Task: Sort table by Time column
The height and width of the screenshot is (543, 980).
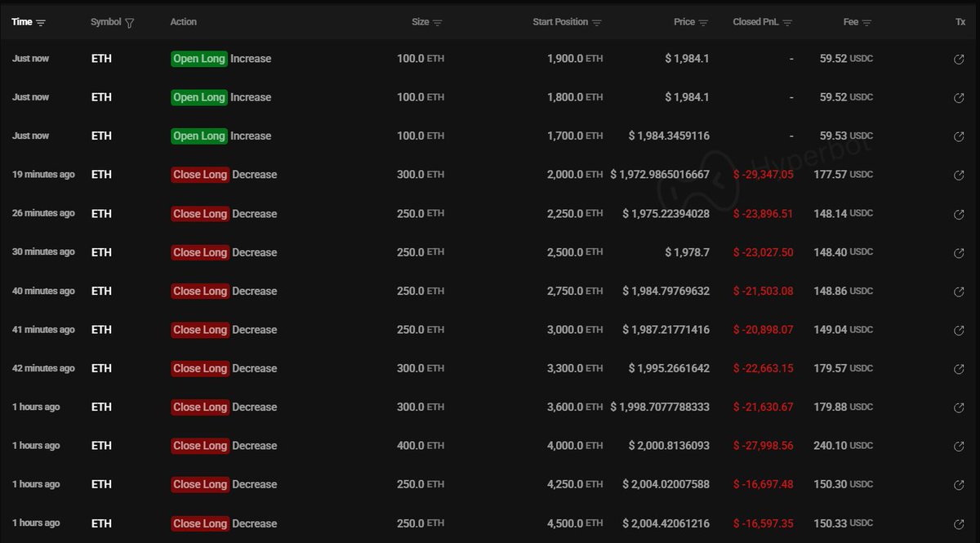Action: point(41,23)
